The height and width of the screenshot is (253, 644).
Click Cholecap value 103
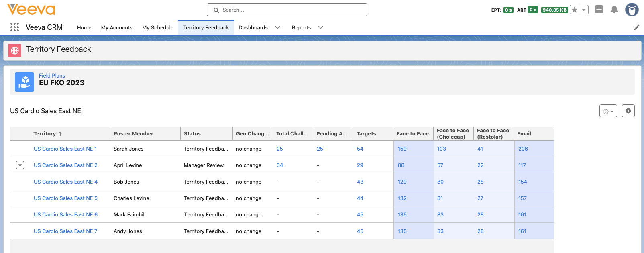[x=442, y=149]
